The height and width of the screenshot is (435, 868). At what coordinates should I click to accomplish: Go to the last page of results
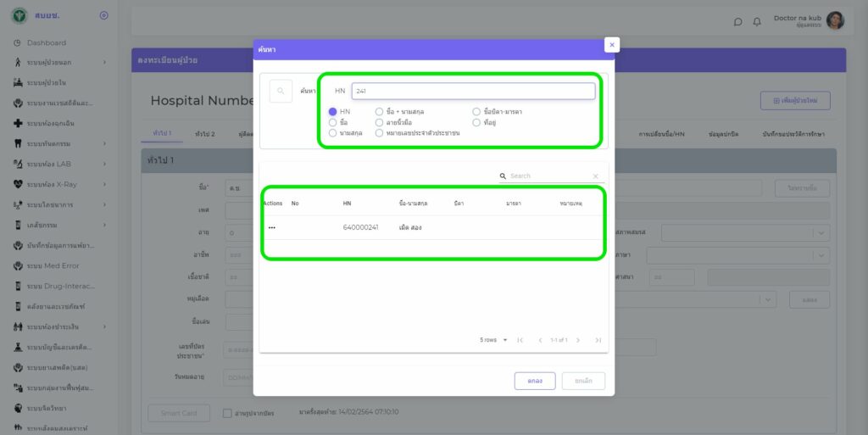[x=598, y=340]
